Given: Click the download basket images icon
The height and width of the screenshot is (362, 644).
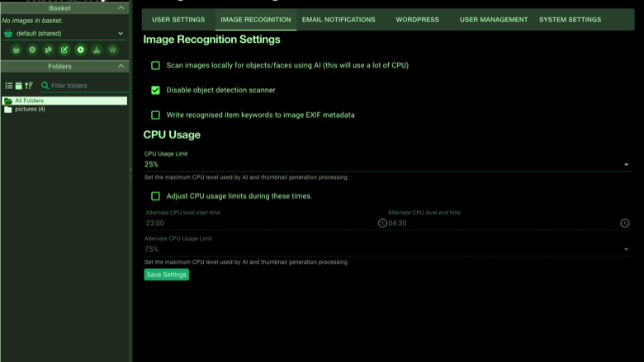Looking at the screenshot, I should tap(97, 49).
